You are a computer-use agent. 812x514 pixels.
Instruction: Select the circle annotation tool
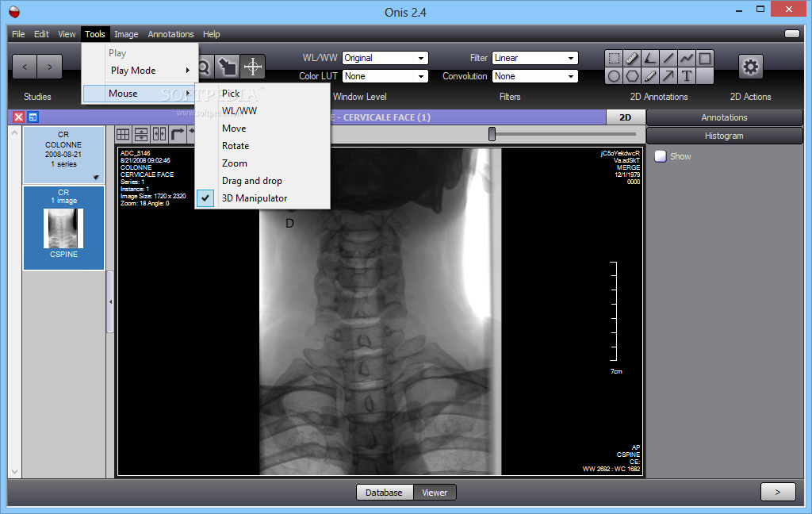[614, 76]
